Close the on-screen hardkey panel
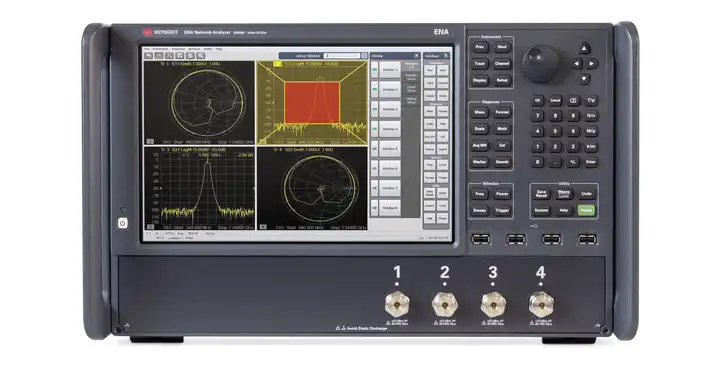The height and width of the screenshot is (369, 720). point(445,56)
